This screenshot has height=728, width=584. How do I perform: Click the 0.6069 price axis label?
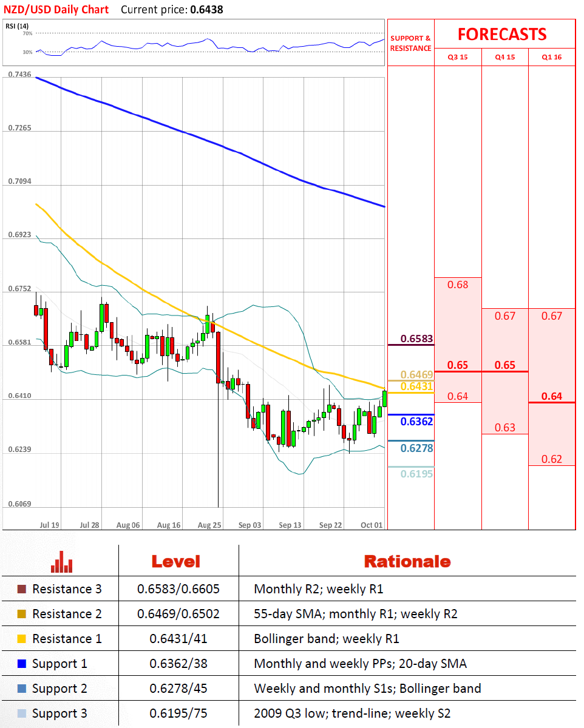(x=20, y=504)
